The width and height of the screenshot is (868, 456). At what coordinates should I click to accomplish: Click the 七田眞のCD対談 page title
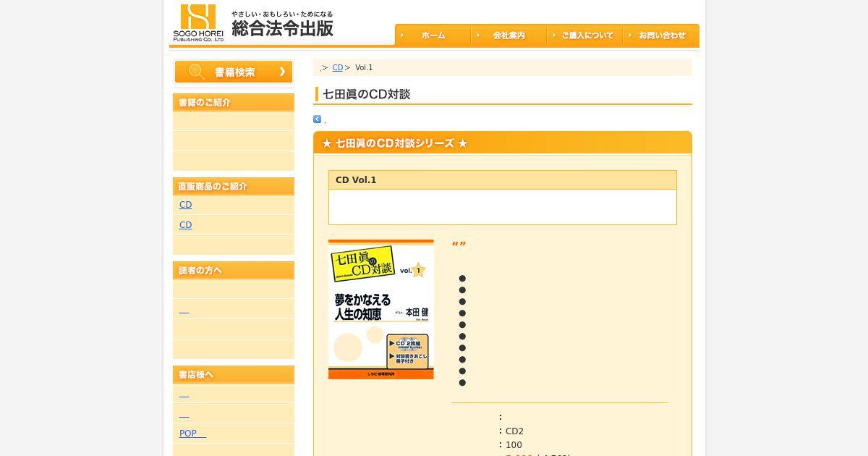[367, 94]
